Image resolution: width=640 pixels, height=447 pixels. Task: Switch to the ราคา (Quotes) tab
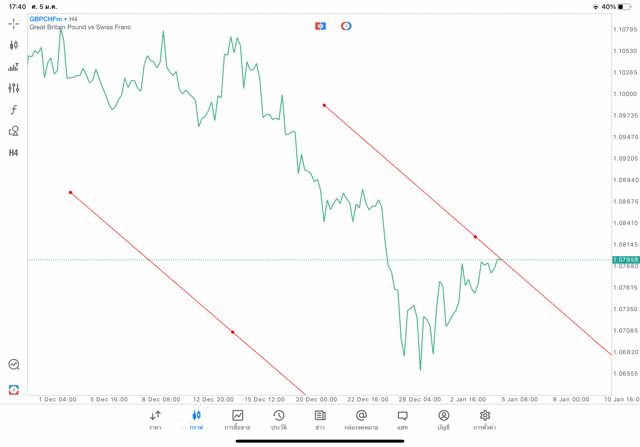(x=155, y=419)
